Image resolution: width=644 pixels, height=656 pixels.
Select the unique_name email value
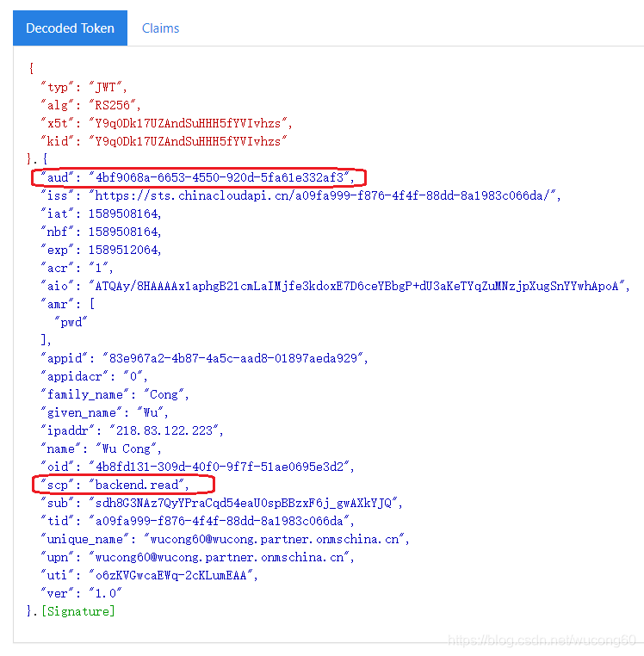pyautogui.click(x=275, y=539)
